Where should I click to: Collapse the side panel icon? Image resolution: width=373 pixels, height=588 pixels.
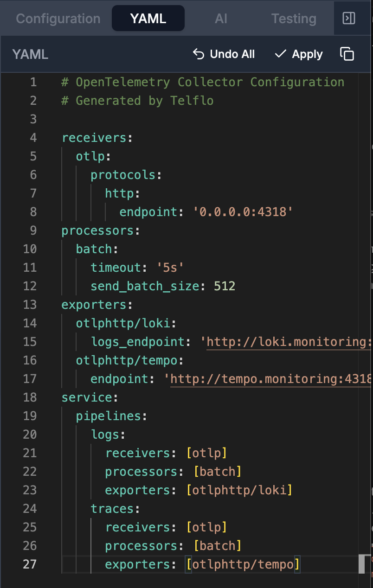[x=348, y=18]
